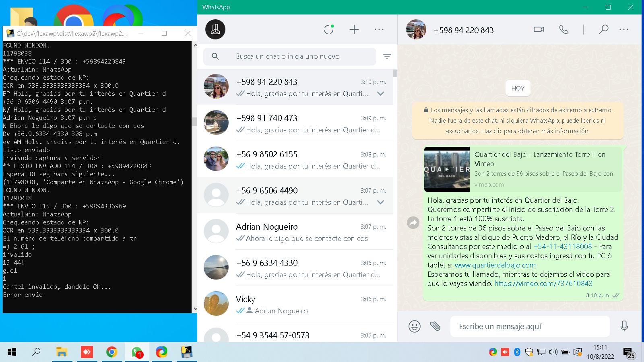Screen dimensions: 644x362
Task: Click the end-to-end encryption info notice
Action: 518,120
